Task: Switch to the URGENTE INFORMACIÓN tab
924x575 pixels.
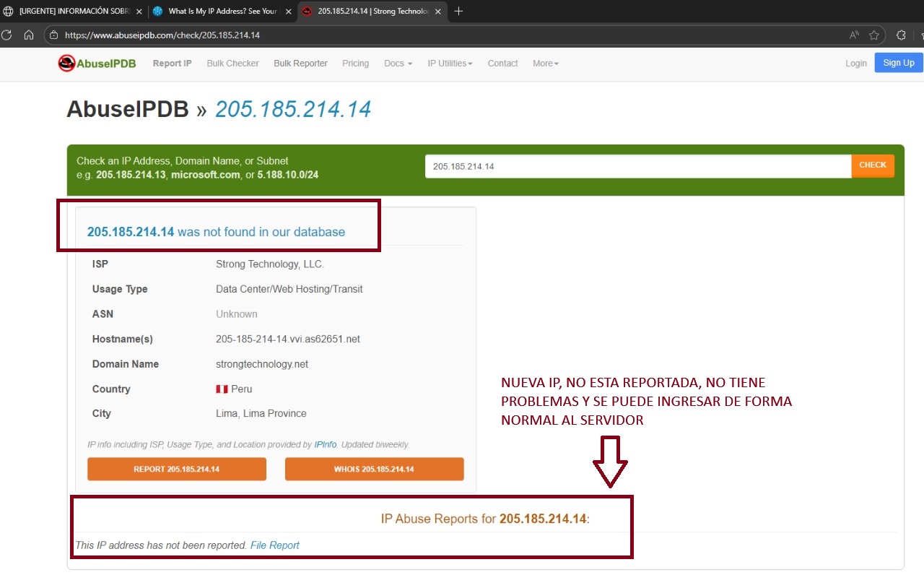Action: (x=74, y=12)
